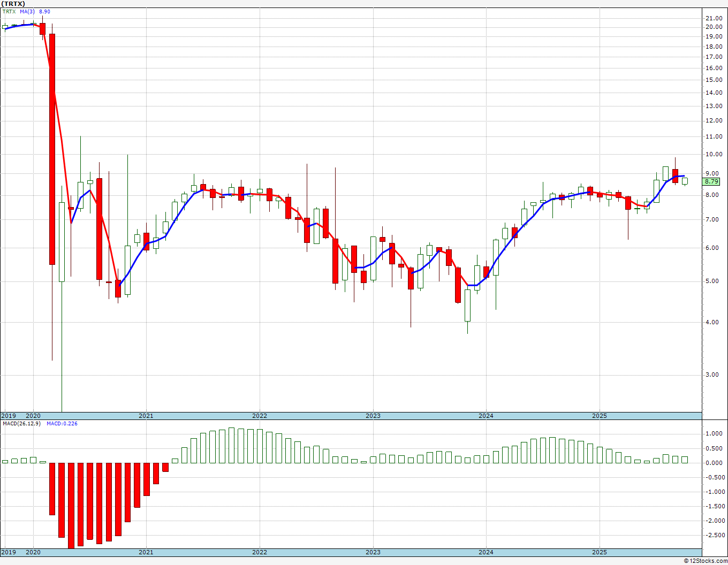Image resolution: width=728 pixels, height=565 pixels.
Task: Click the 0.000 MACD axis label
Action: point(714,463)
